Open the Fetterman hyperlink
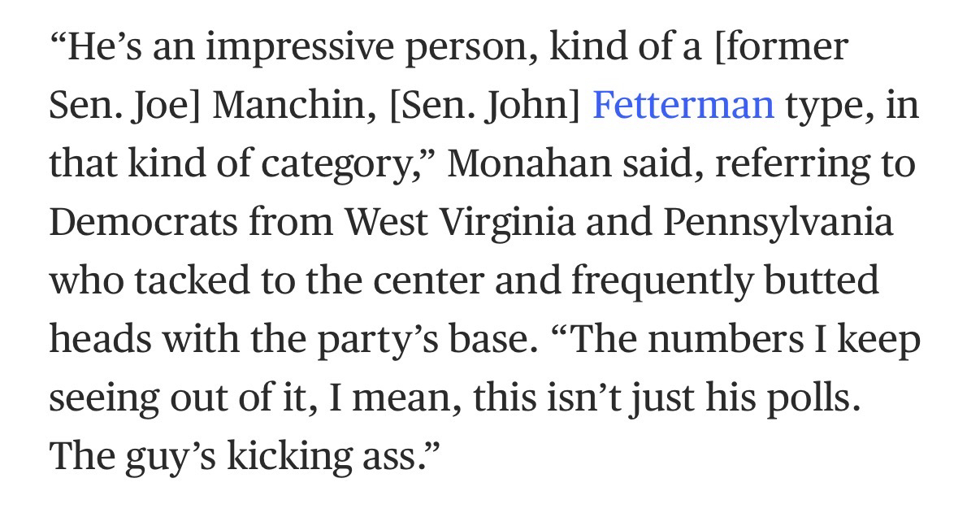Screen dimensions: 980x513 pos(683,106)
